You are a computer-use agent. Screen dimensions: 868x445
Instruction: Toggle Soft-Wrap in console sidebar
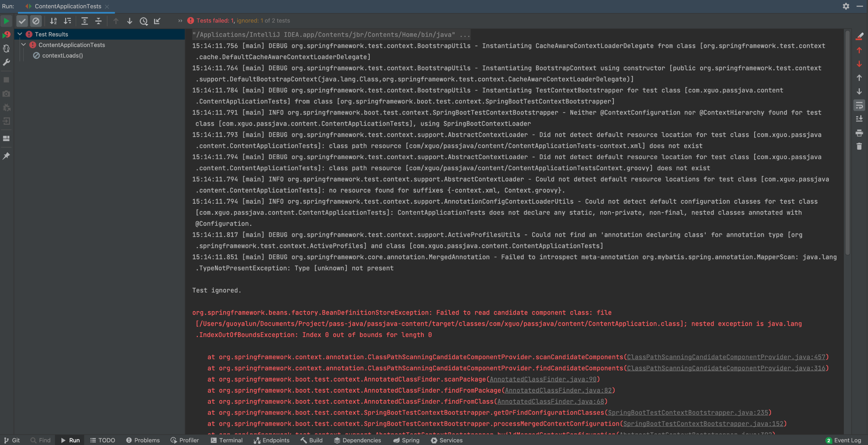tap(859, 106)
